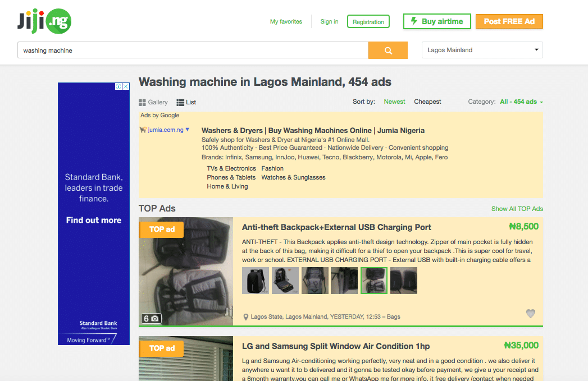Click the TOP ad badge on air conditioner listing

(x=162, y=348)
